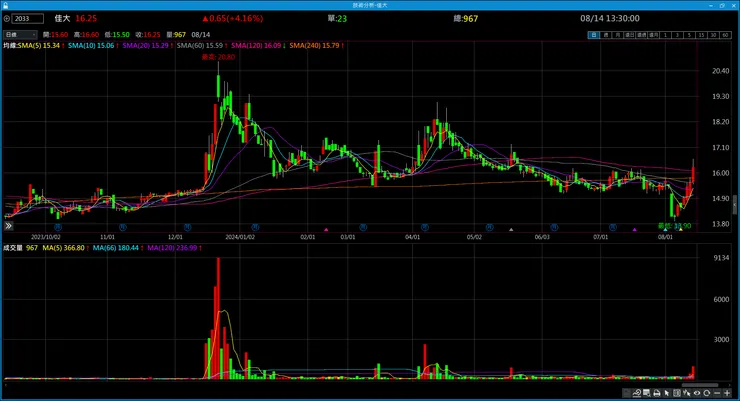Click the SMA(60) 15.59 indicator label
The width and height of the screenshot is (740, 401).
point(202,46)
